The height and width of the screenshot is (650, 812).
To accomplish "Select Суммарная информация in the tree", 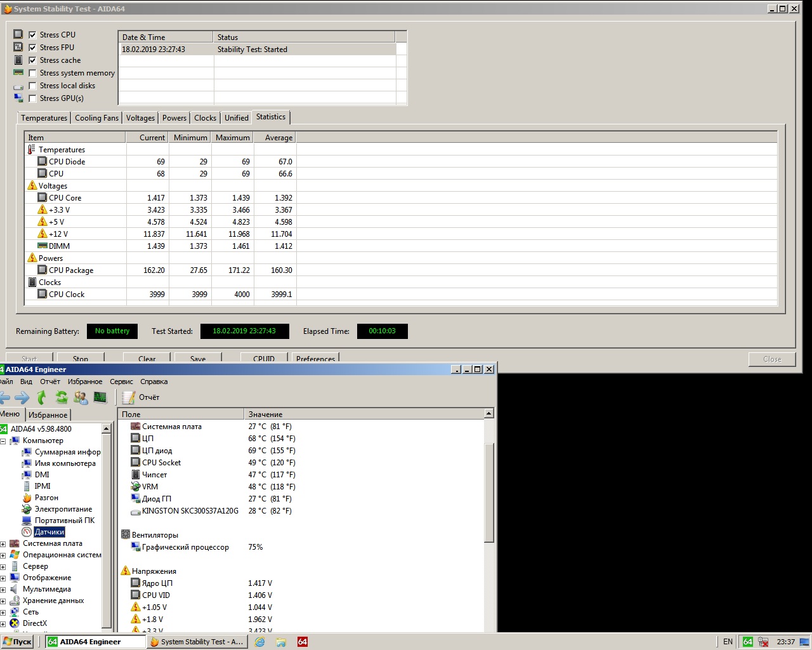I will click(61, 452).
